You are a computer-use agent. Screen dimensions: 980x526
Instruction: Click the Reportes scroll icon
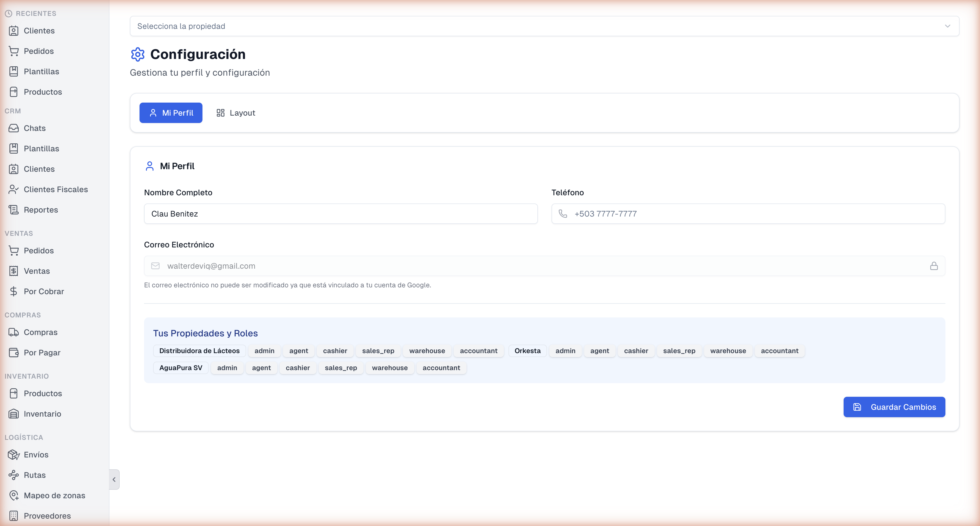pyautogui.click(x=14, y=210)
